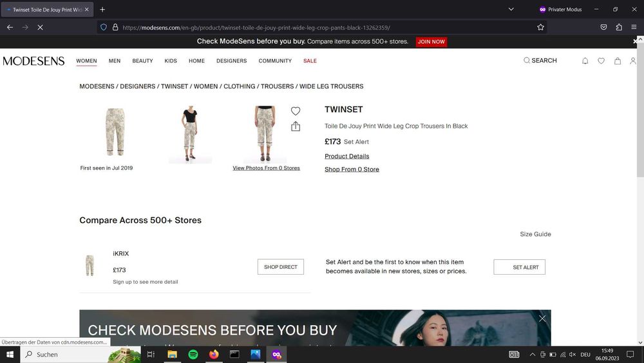Open the Size Guide link
The image size is (644, 363).
535,234
